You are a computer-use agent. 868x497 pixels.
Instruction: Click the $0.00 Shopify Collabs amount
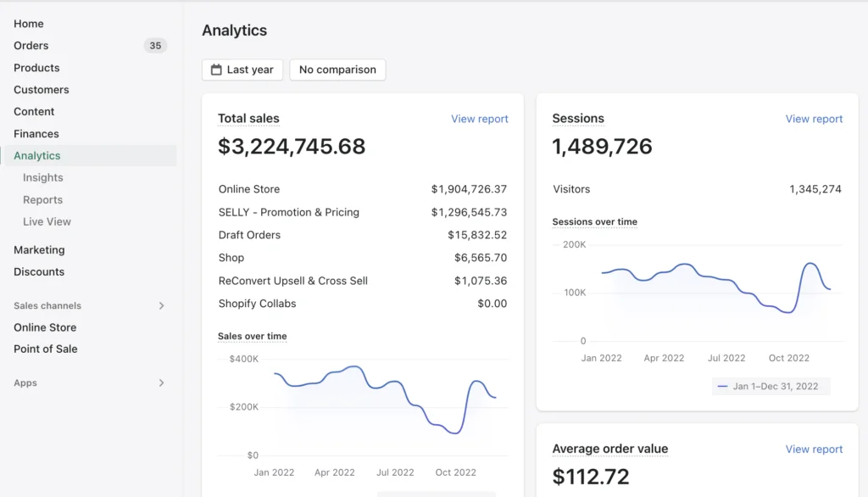[x=492, y=304]
